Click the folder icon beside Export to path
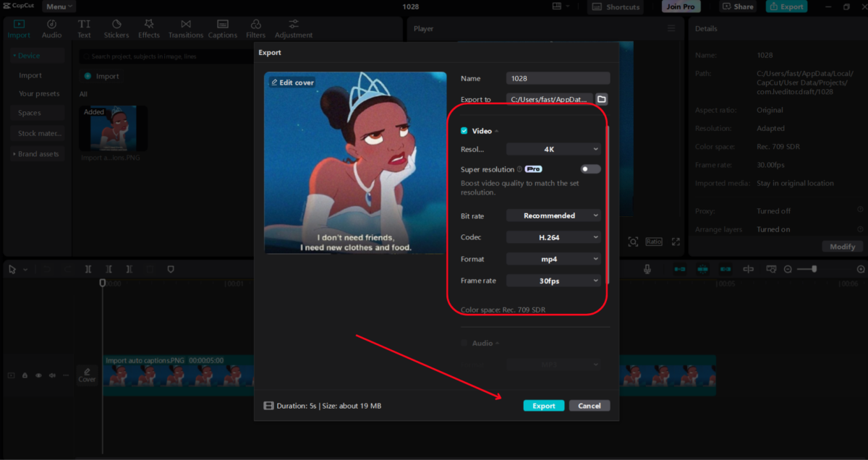 (602, 99)
